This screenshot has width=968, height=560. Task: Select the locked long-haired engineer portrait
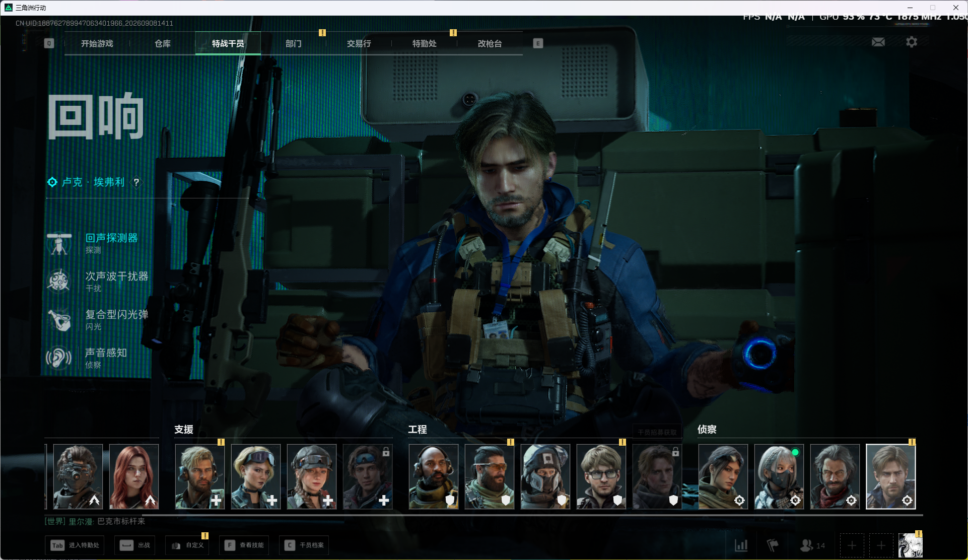[657, 476]
